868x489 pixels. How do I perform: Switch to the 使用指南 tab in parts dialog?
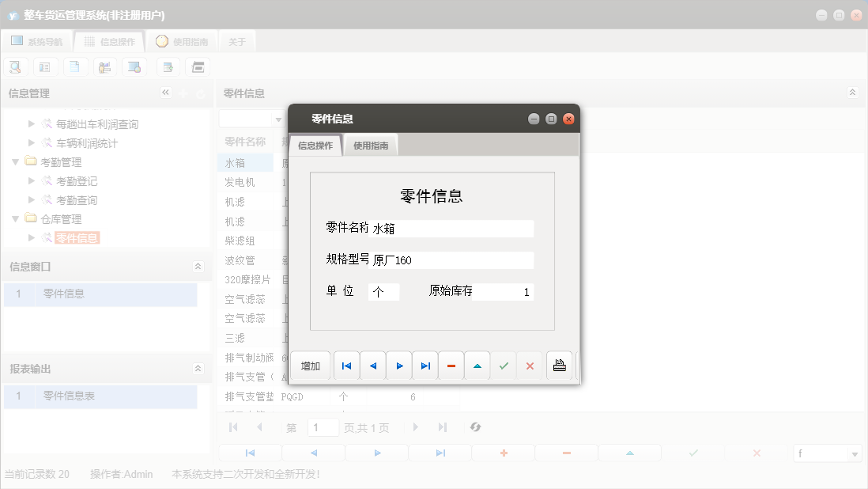click(370, 146)
